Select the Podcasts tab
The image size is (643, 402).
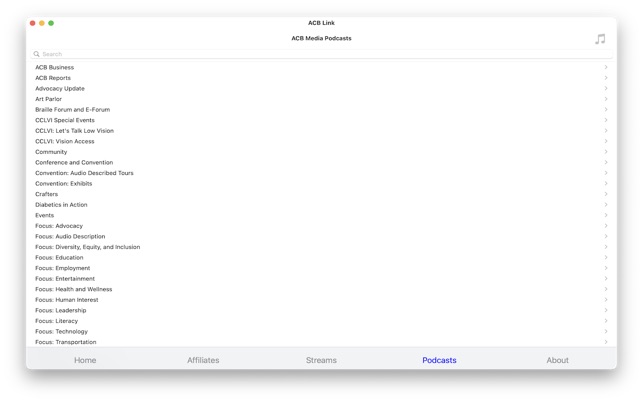439,360
